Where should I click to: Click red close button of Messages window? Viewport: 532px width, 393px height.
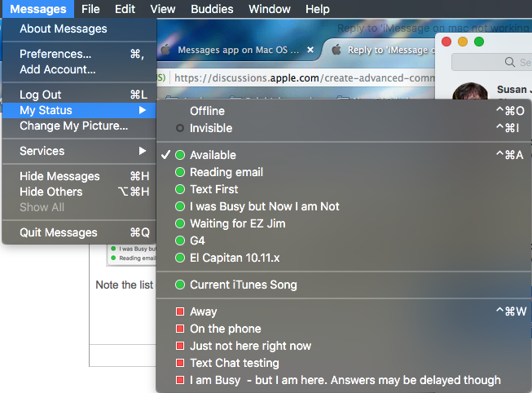(446, 42)
